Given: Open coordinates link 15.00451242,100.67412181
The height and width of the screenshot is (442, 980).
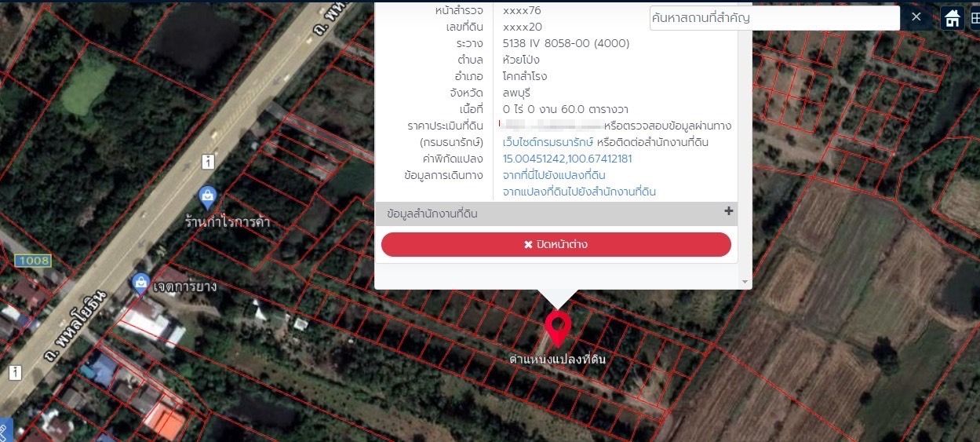Looking at the screenshot, I should click(567, 159).
